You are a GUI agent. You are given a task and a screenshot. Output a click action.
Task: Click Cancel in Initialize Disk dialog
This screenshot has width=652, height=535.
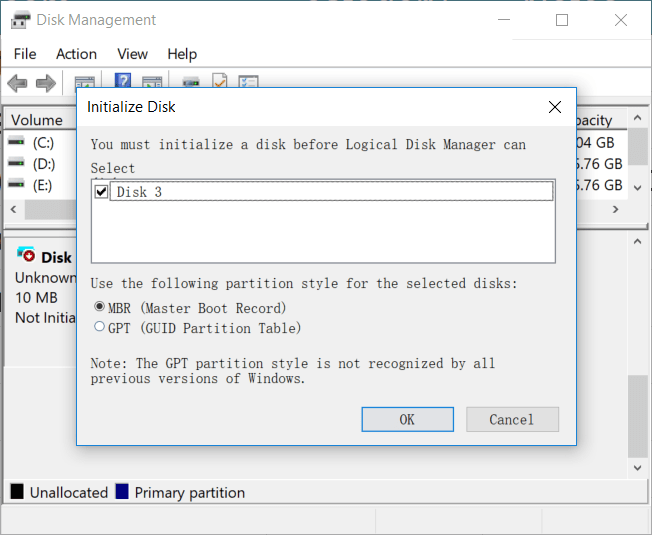coord(512,419)
